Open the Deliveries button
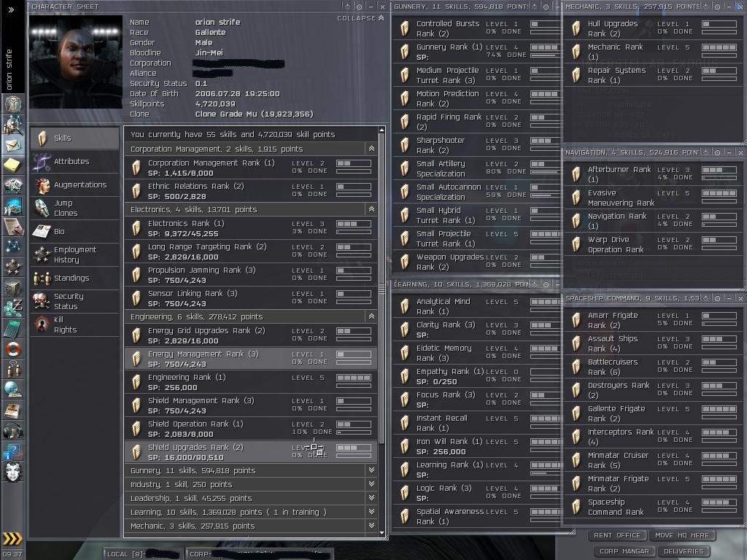The image size is (747, 560). (x=683, y=551)
